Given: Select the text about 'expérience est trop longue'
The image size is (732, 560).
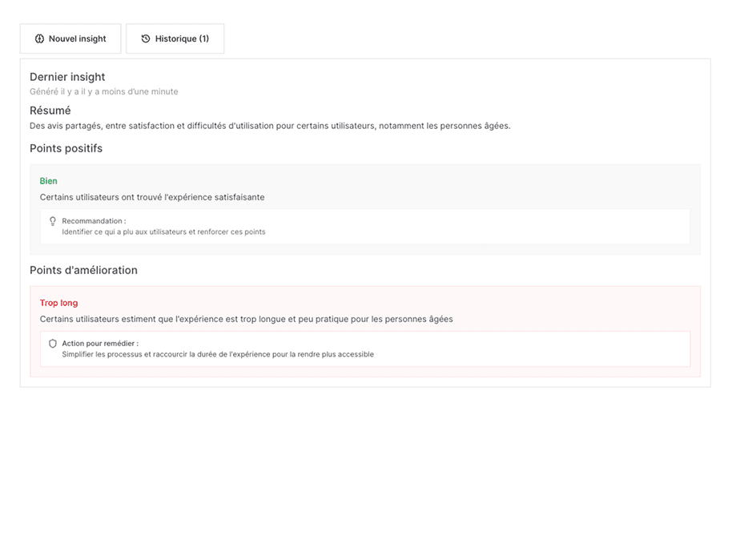Looking at the screenshot, I should click(246, 319).
